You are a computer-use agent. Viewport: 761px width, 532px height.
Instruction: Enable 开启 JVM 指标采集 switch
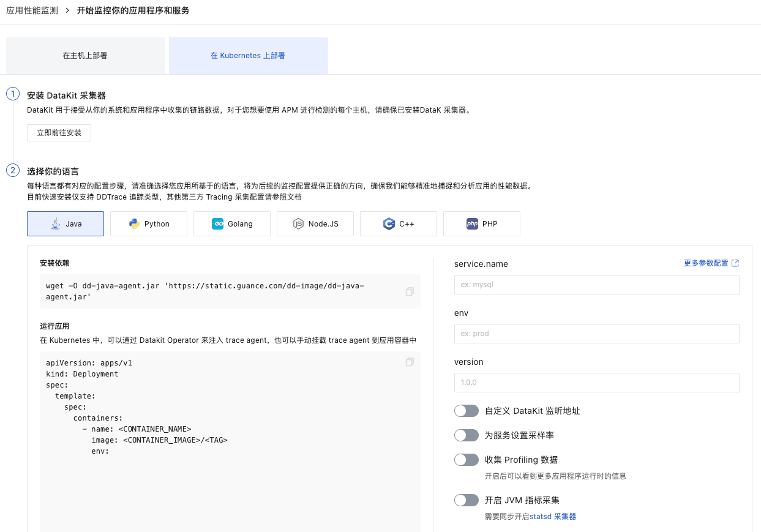[x=467, y=500]
